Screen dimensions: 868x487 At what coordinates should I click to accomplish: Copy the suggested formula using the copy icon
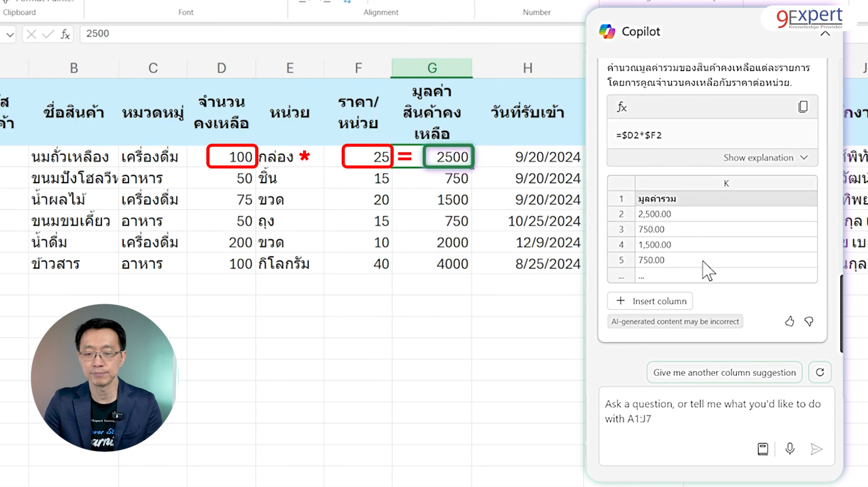[x=803, y=106]
